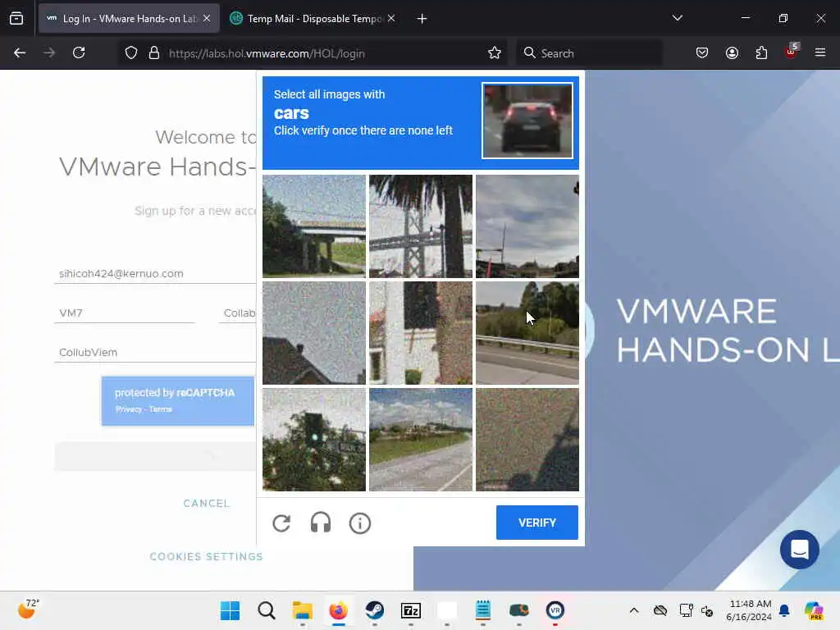
Task: Go back to previous page
Action: click(x=20, y=53)
